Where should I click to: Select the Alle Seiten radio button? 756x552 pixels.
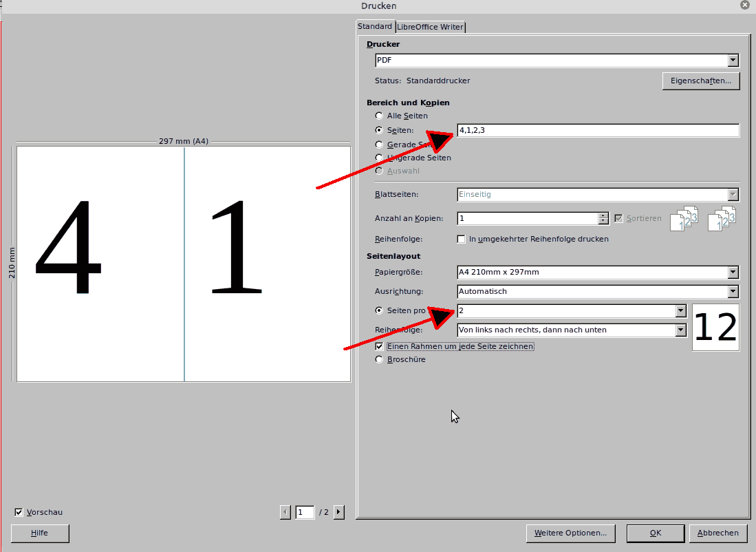coord(379,116)
